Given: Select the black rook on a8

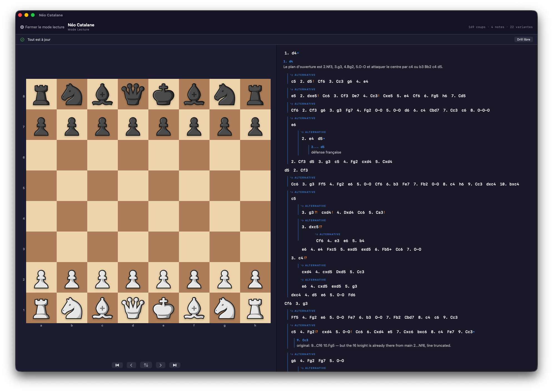Looking at the screenshot, I should [41, 94].
